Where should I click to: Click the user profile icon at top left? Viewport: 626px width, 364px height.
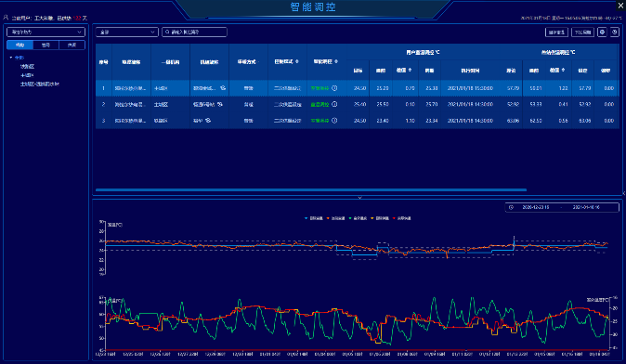click(6, 18)
